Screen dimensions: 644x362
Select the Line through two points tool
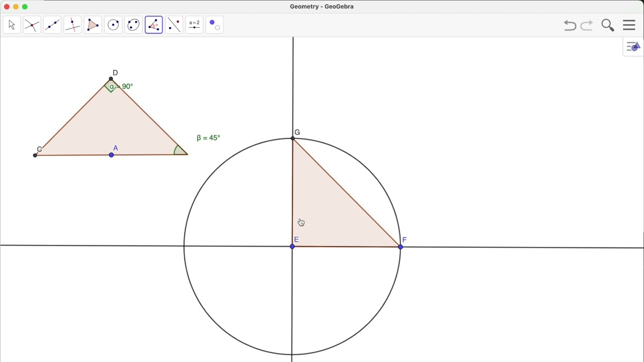(52, 25)
